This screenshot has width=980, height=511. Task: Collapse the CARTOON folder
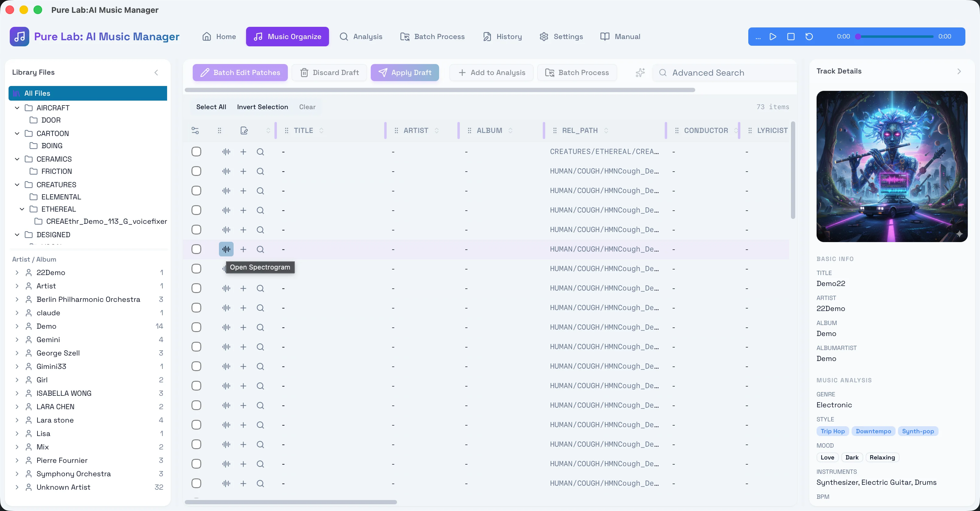(x=17, y=134)
